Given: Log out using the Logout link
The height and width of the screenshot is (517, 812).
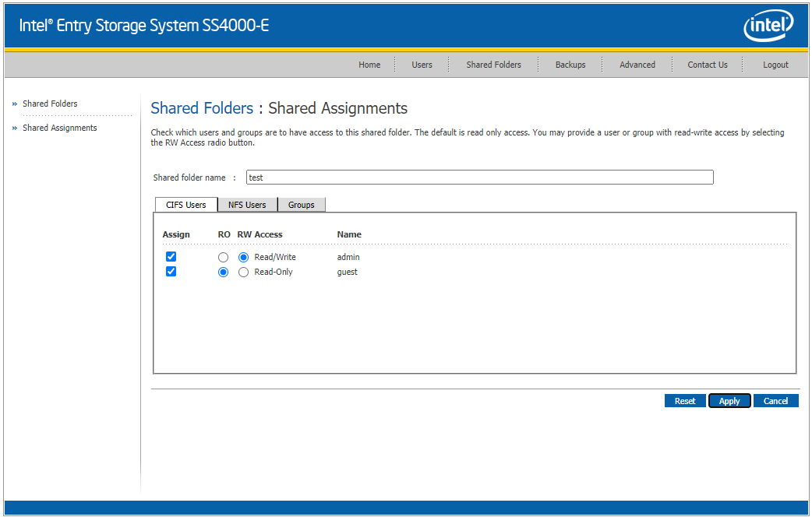Looking at the screenshot, I should (775, 65).
